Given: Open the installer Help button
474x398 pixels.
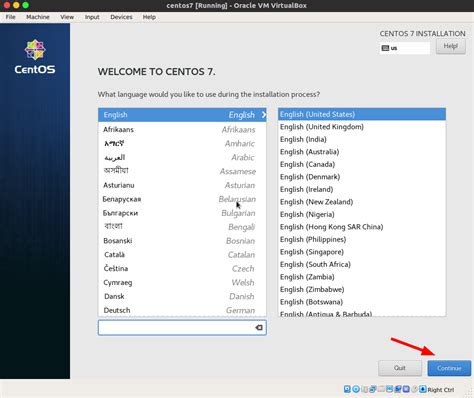Looking at the screenshot, I should coord(451,46).
